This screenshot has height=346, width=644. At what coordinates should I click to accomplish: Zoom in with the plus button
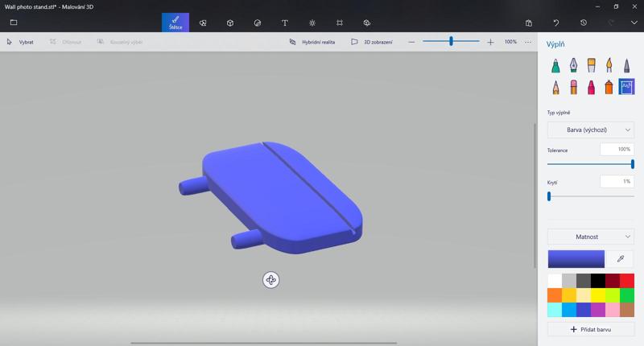tap(490, 42)
